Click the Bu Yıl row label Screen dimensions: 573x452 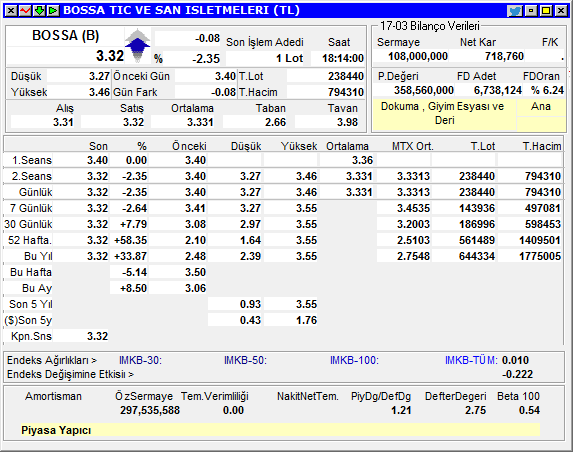(x=38, y=256)
